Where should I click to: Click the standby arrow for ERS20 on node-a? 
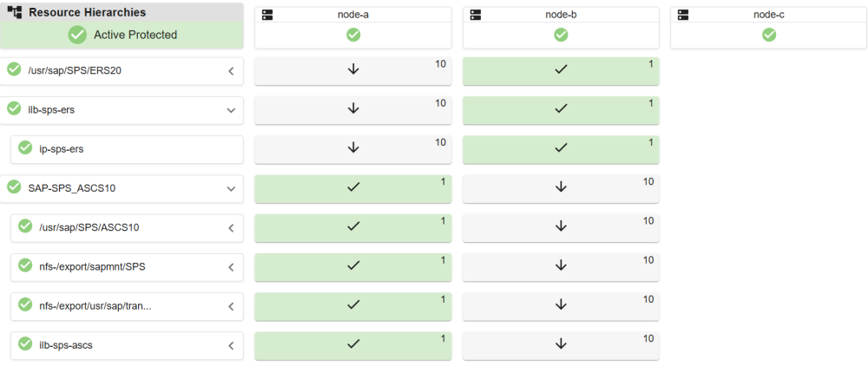(353, 69)
